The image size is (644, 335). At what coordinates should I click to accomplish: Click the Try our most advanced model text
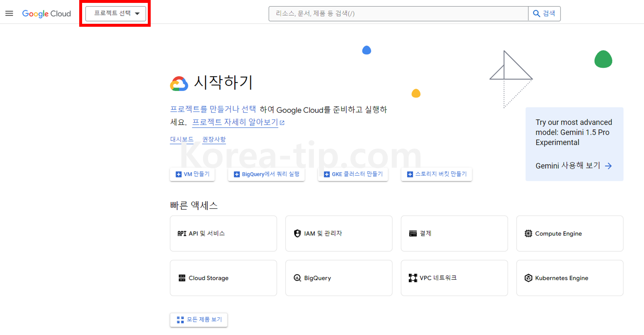574,132
